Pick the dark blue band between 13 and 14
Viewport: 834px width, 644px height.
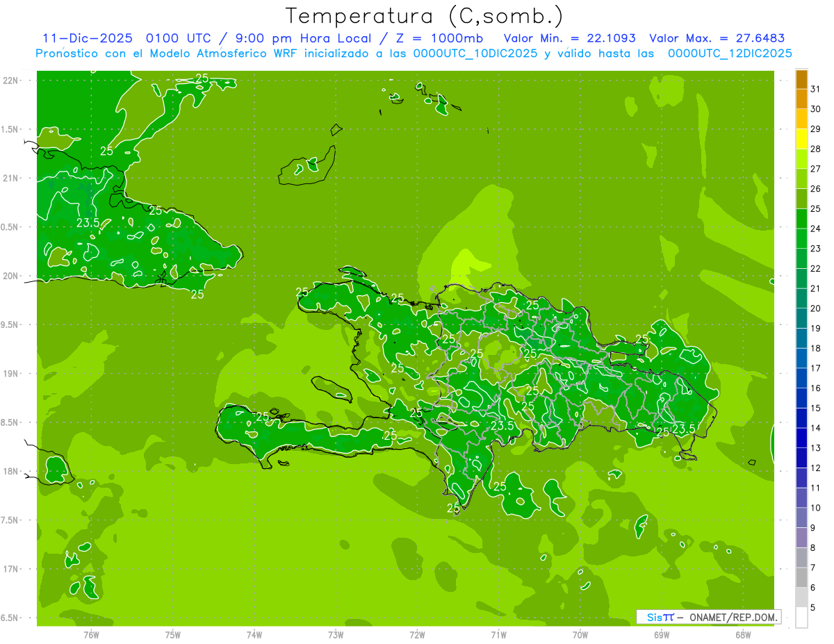point(801,438)
